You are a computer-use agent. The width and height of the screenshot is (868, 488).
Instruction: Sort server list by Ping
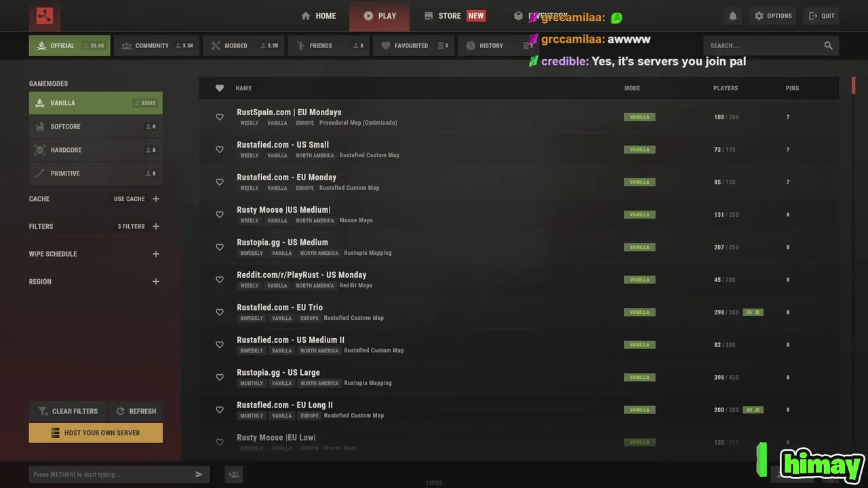pyautogui.click(x=792, y=88)
